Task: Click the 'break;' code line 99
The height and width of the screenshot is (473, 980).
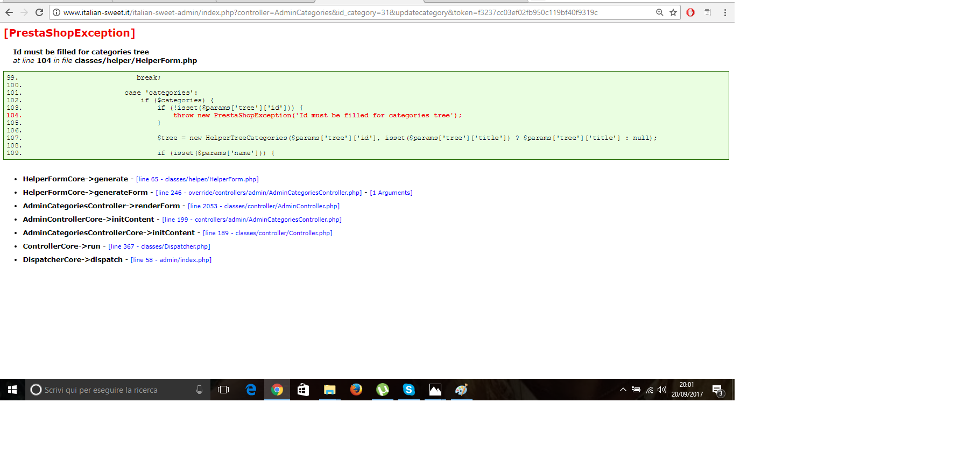Action: pos(149,78)
